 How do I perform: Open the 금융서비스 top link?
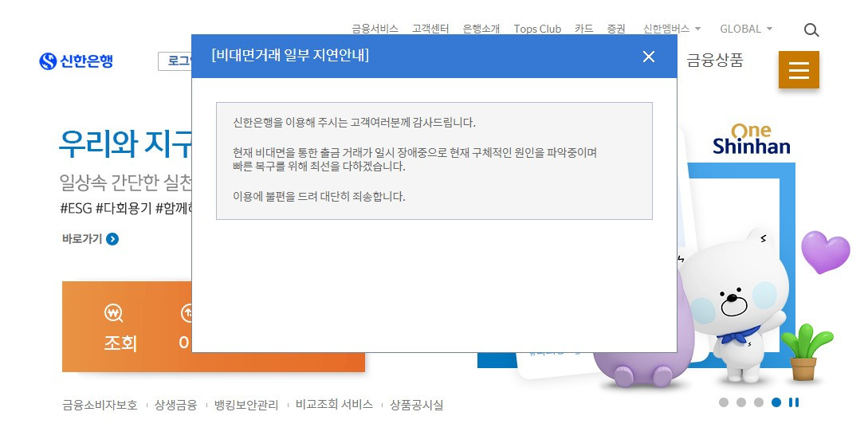click(x=375, y=29)
